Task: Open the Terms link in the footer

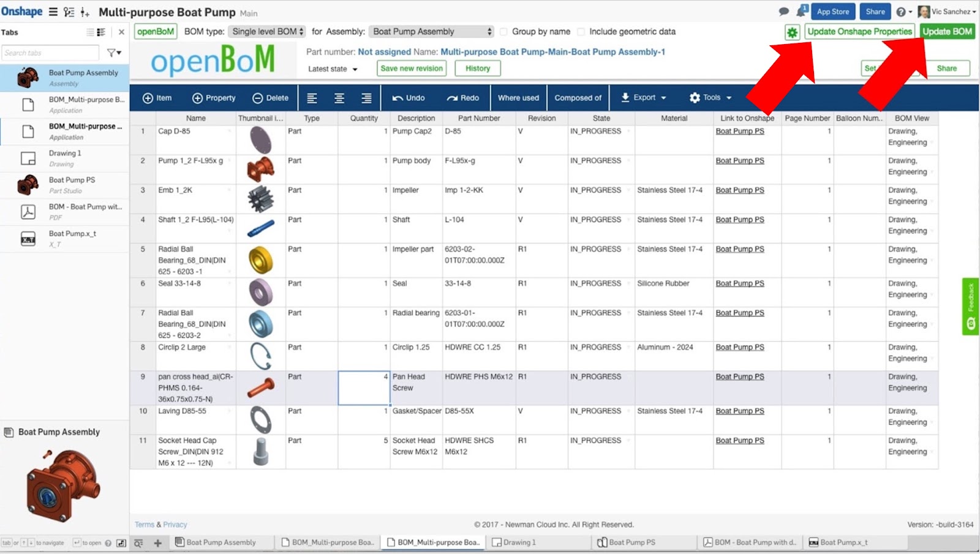Action: pos(145,525)
